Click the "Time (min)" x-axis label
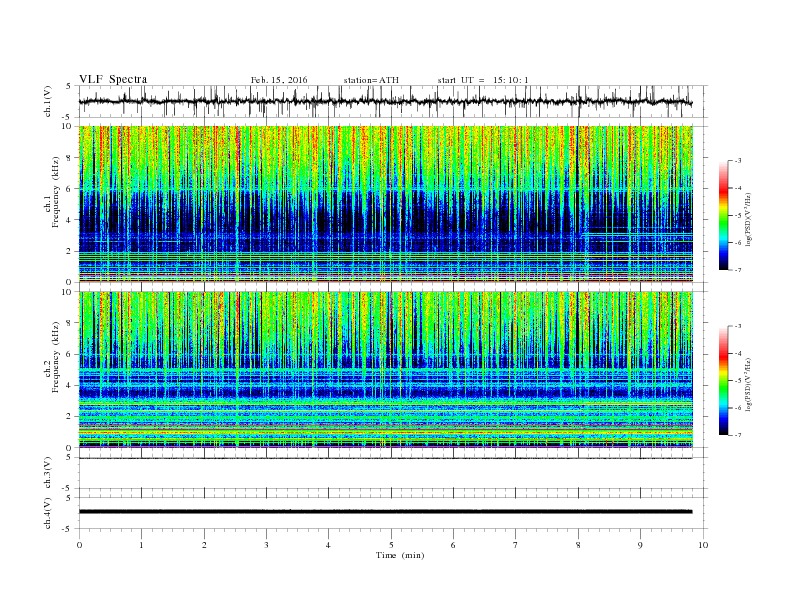The width and height of the screenshot is (792, 612). point(400,555)
